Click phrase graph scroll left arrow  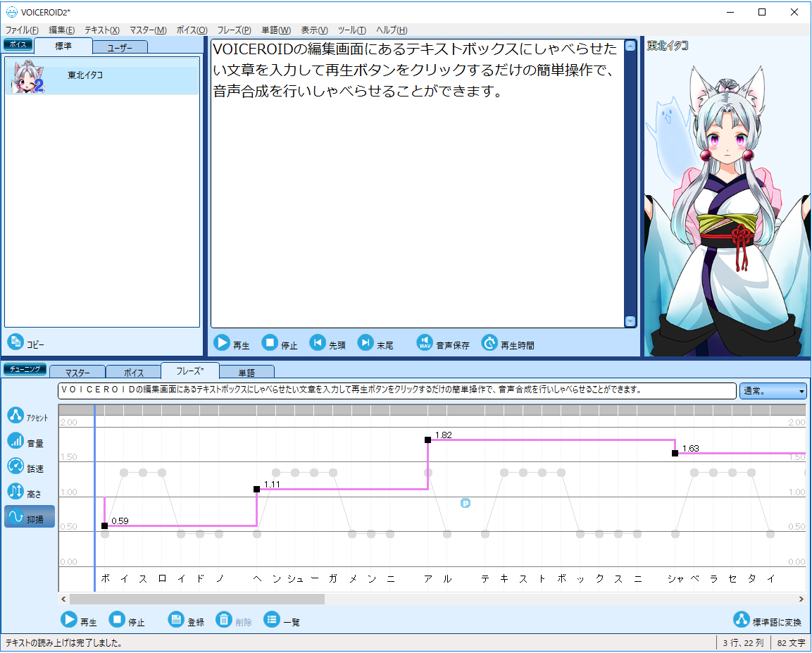coord(63,599)
